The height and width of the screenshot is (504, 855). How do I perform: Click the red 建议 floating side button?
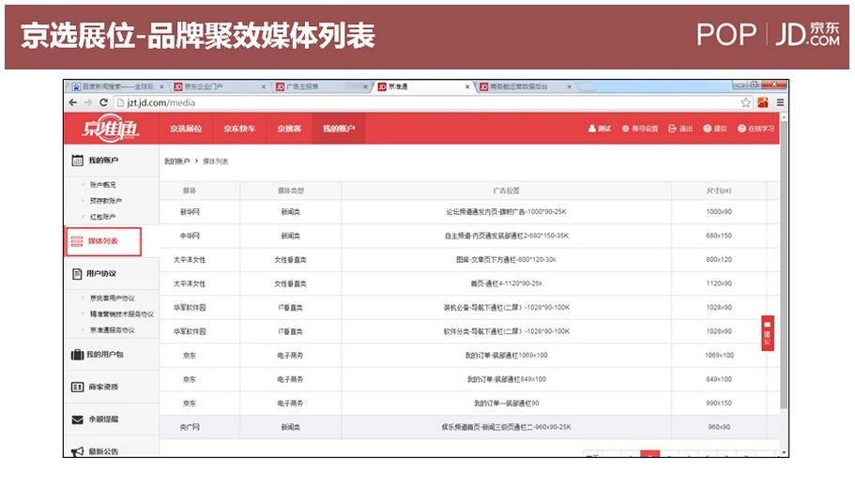coord(767,333)
